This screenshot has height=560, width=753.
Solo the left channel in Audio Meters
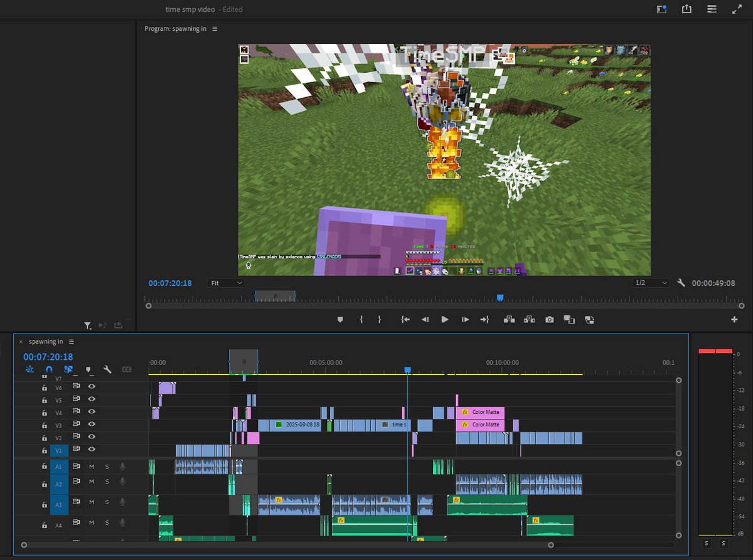[x=707, y=542]
